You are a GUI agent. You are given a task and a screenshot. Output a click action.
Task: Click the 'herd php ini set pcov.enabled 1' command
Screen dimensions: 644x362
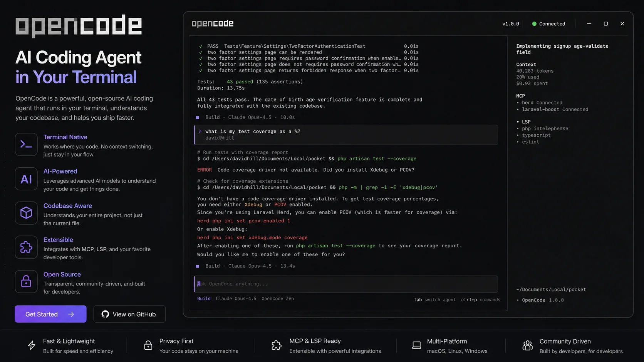pyautogui.click(x=243, y=221)
